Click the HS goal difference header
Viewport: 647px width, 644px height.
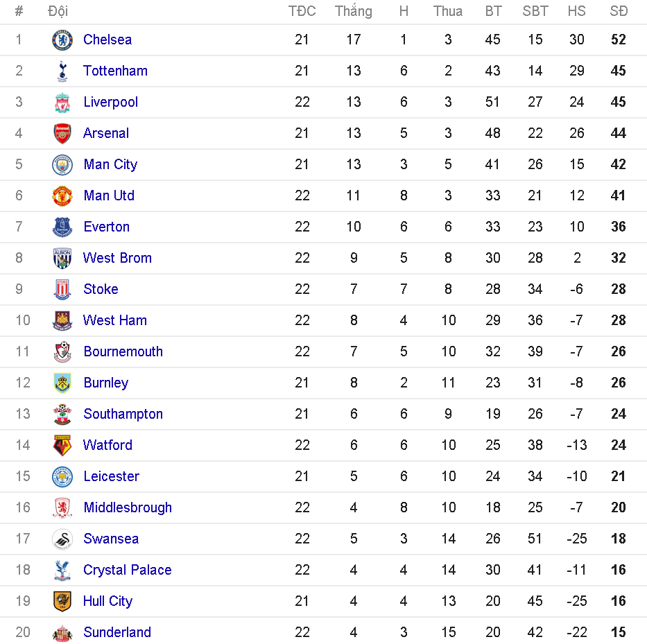click(576, 11)
